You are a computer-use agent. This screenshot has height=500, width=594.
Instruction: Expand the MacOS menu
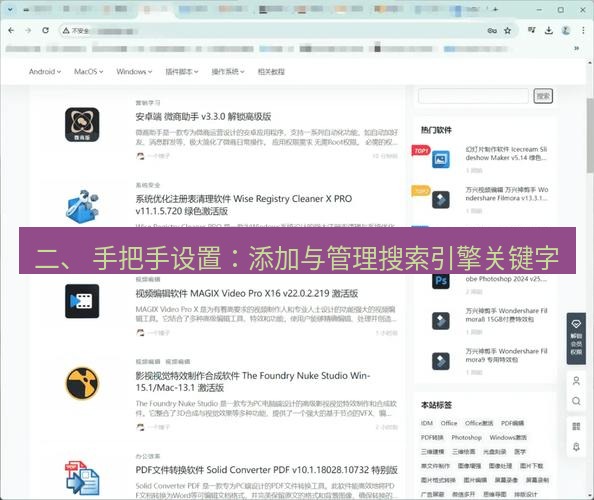89,72
